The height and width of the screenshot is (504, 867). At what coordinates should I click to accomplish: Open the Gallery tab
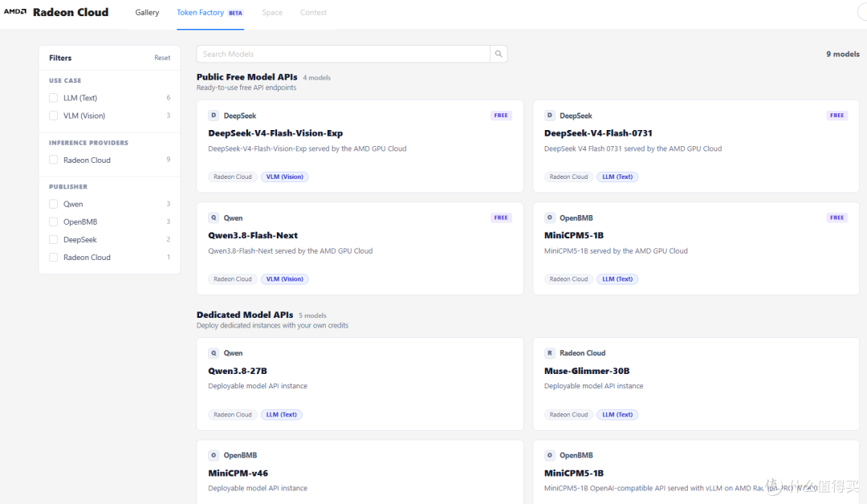pyautogui.click(x=147, y=12)
